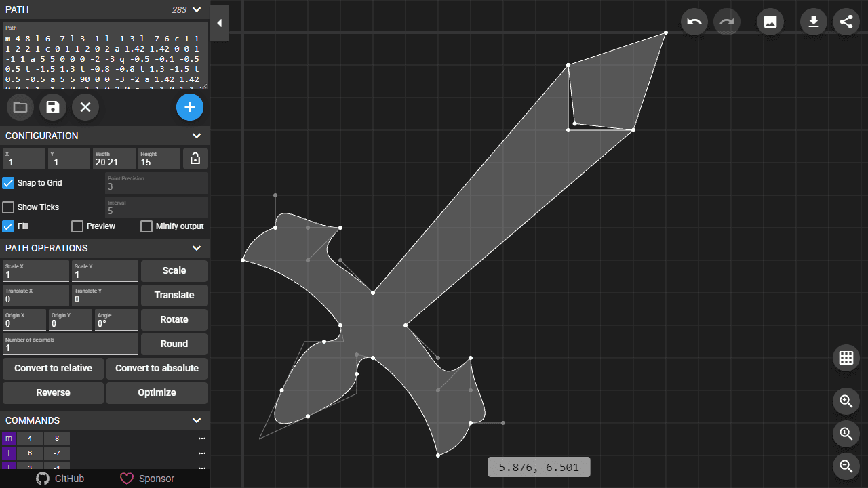Select the m command type cell
868x488 pixels.
coord(9,439)
